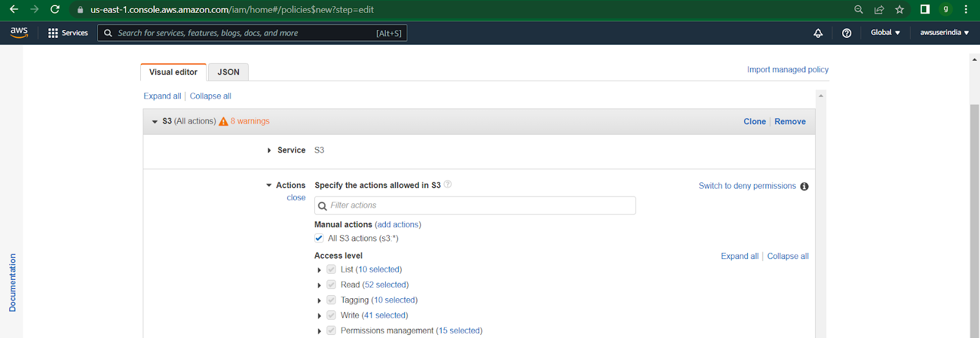Viewport: 980px width, 338px height.
Task: Open the awsuserindia account dropdown
Action: coord(944,32)
